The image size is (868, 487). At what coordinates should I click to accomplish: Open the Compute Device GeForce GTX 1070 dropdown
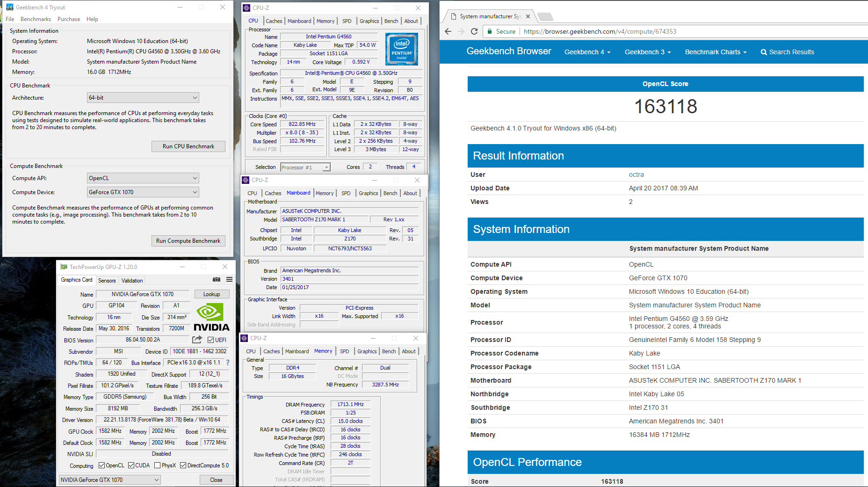[x=143, y=192]
